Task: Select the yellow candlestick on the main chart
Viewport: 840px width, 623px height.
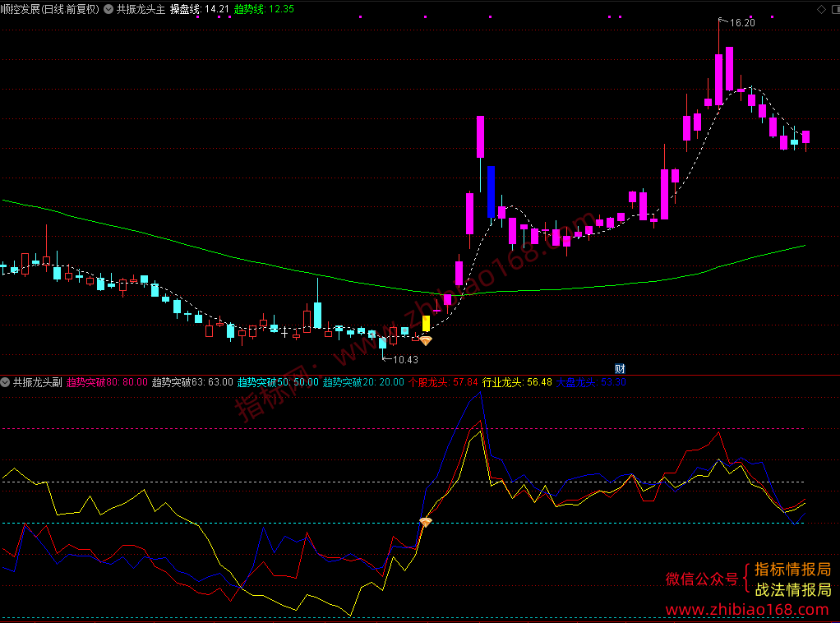Action: pyautogui.click(x=426, y=324)
